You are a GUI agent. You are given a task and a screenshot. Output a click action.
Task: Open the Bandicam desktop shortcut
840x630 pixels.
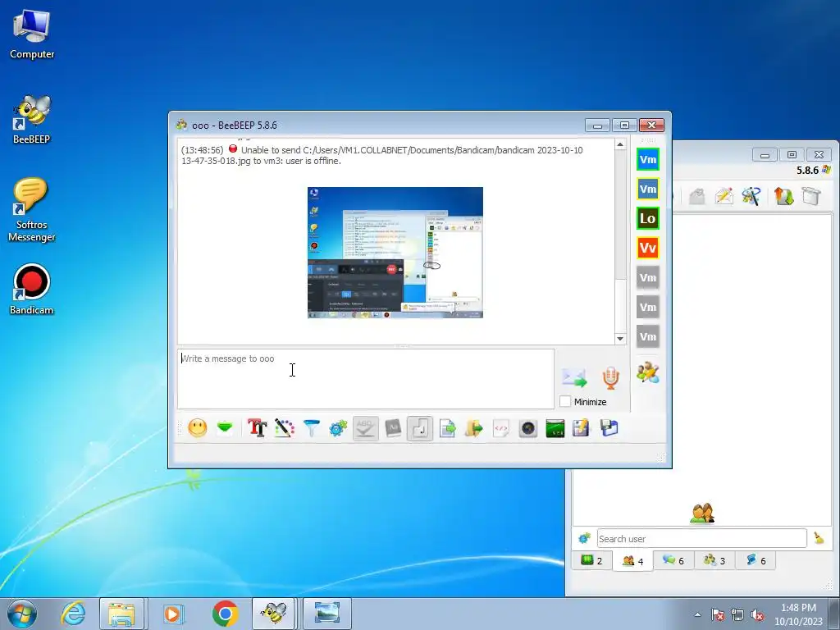coord(32,290)
